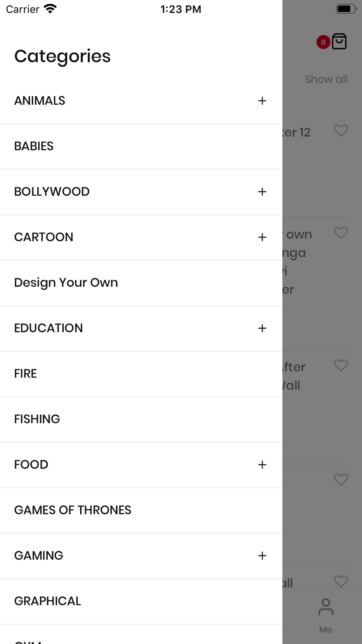
Task: Expand the BOLLYWOOD category plus icon
Action: point(262,192)
